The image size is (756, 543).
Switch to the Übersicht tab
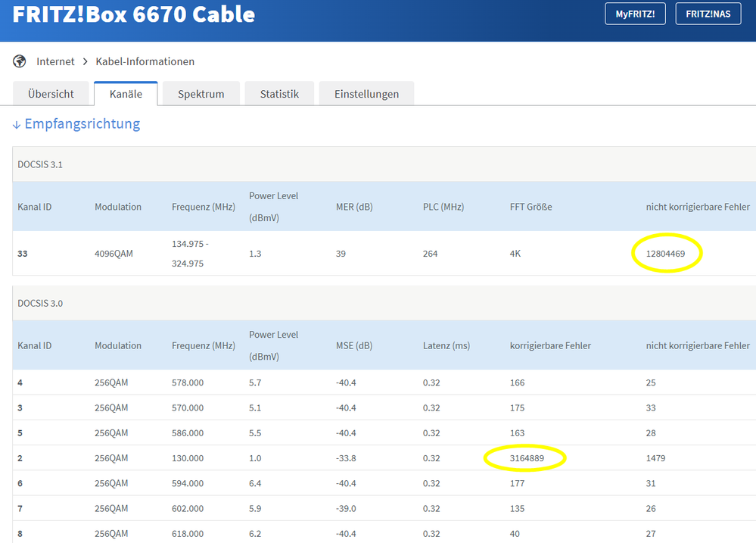coord(51,94)
